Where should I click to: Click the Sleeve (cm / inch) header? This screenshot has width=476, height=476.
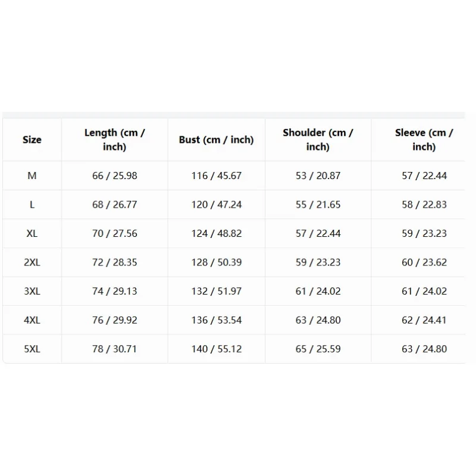(x=424, y=140)
